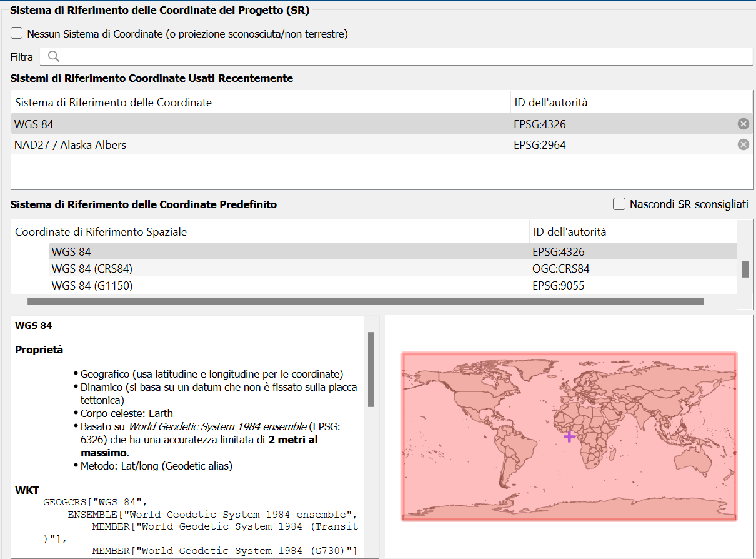This screenshot has width=756, height=559.
Task: Click the OGC:CRS84 authority ID cell
Action: click(x=560, y=268)
